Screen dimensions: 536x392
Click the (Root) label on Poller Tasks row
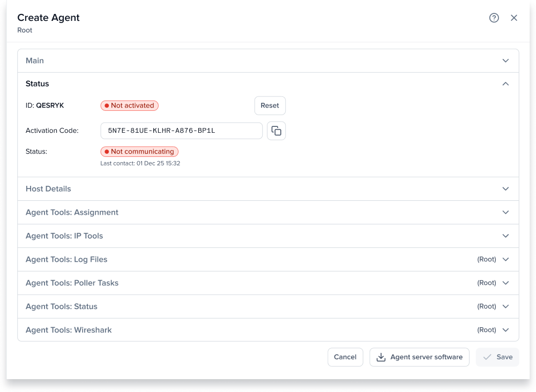(487, 283)
